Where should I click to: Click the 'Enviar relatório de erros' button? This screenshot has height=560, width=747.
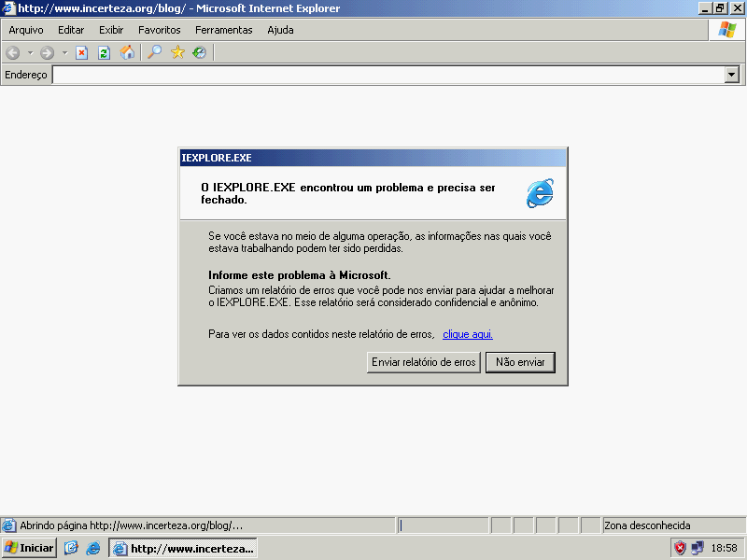coord(424,362)
